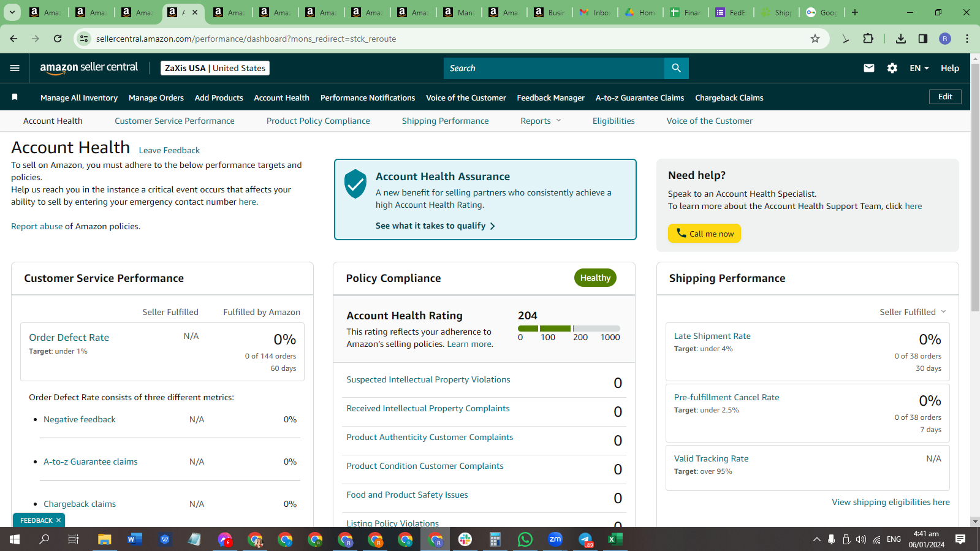Click the Account Health Assurance shield icon
This screenshot has height=551, width=980.
click(355, 184)
